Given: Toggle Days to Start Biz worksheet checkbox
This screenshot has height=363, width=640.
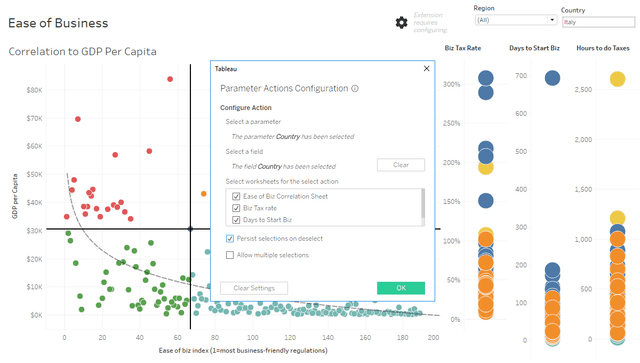Looking at the screenshot, I should (236, 220).
